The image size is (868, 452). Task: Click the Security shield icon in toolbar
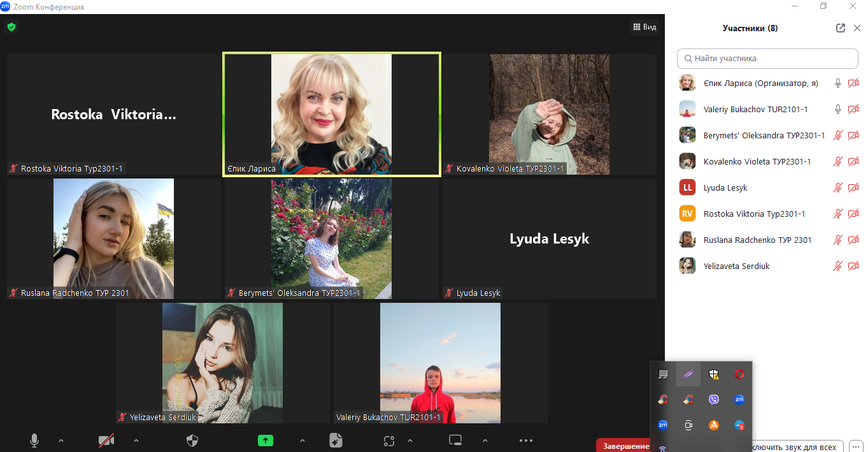pyautogui.click(x=192, y=440)
